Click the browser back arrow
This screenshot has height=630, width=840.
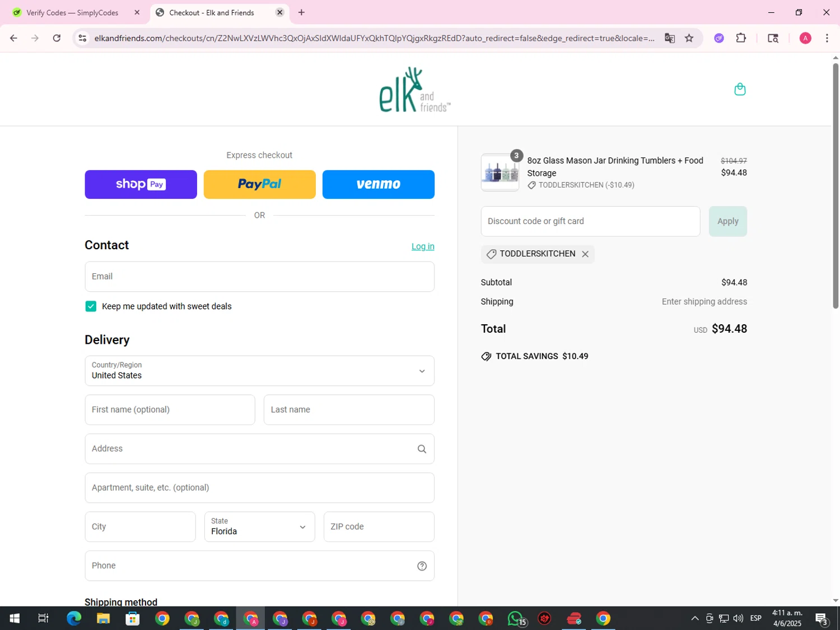point(13,38)
